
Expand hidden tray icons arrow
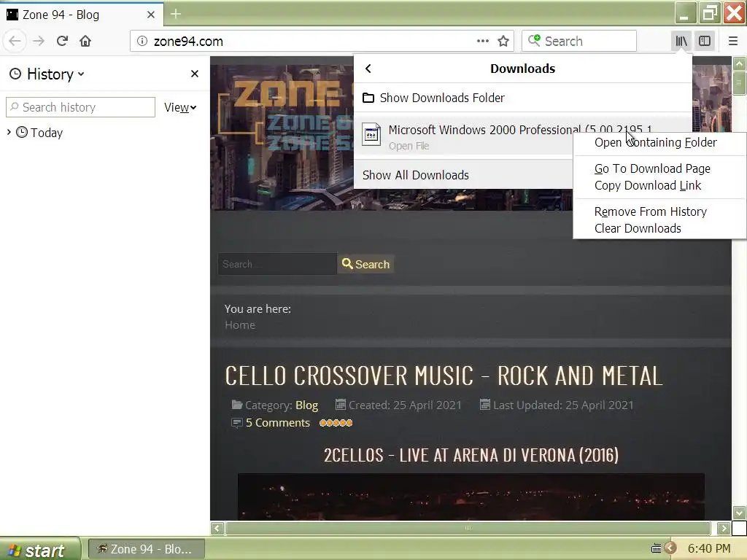coord(670,548)
